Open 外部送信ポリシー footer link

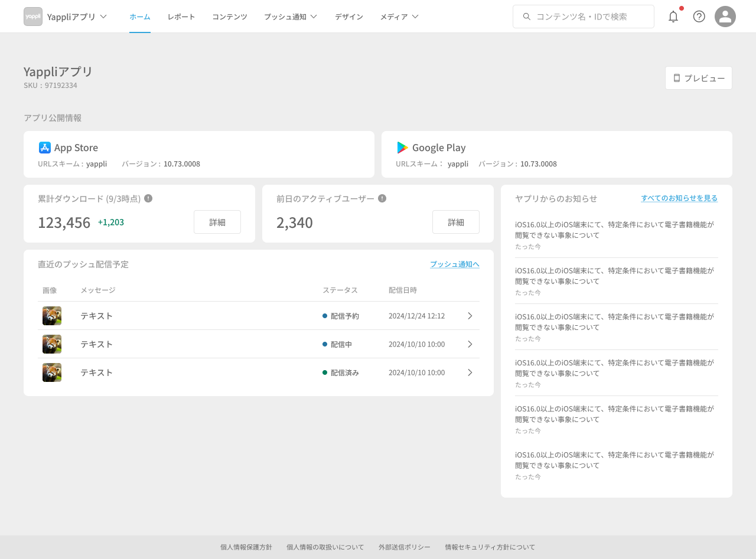coord(405,547)
